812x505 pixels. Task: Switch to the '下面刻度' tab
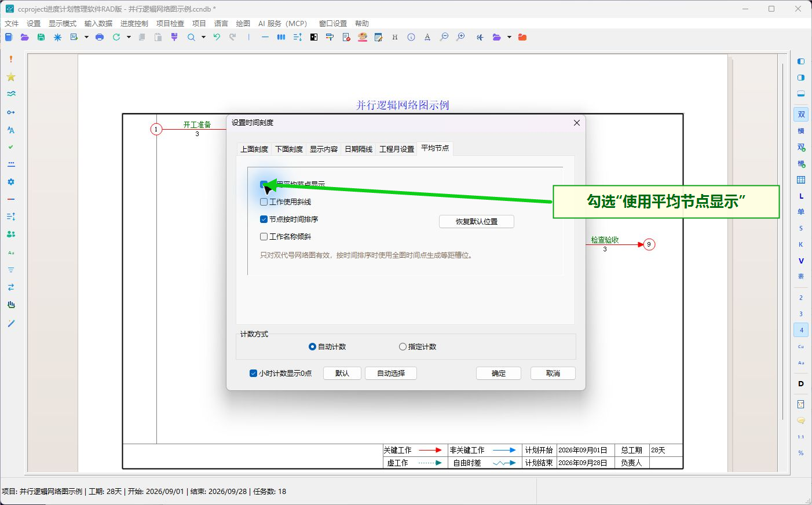[x=289, y=149]
